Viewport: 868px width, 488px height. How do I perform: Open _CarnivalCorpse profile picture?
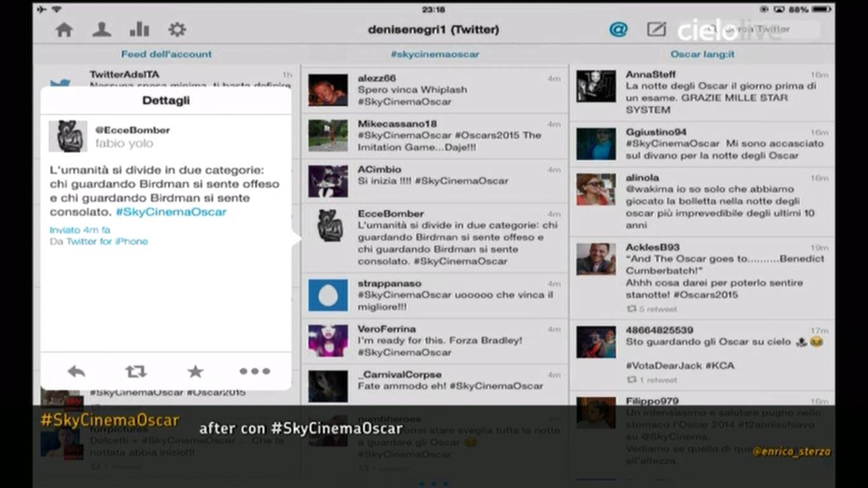point(328,386)
